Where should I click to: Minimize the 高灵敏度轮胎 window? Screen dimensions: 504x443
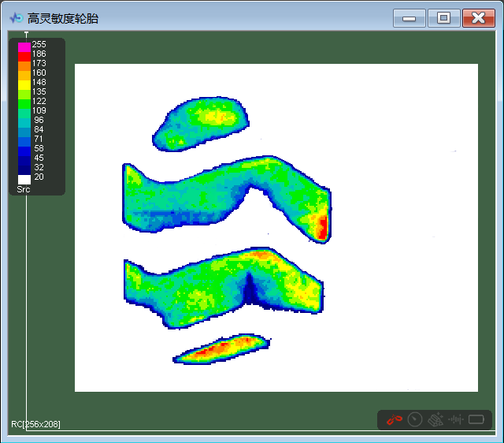409,18
